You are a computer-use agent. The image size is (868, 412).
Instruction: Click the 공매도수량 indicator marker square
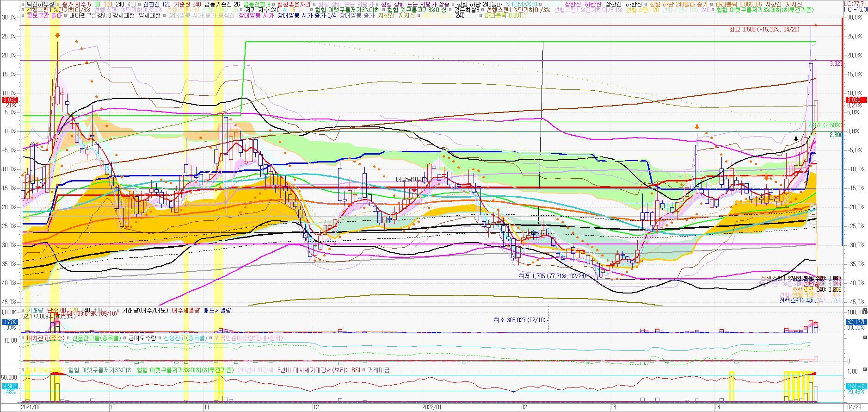pyautogui.click(x=124, y=338)
